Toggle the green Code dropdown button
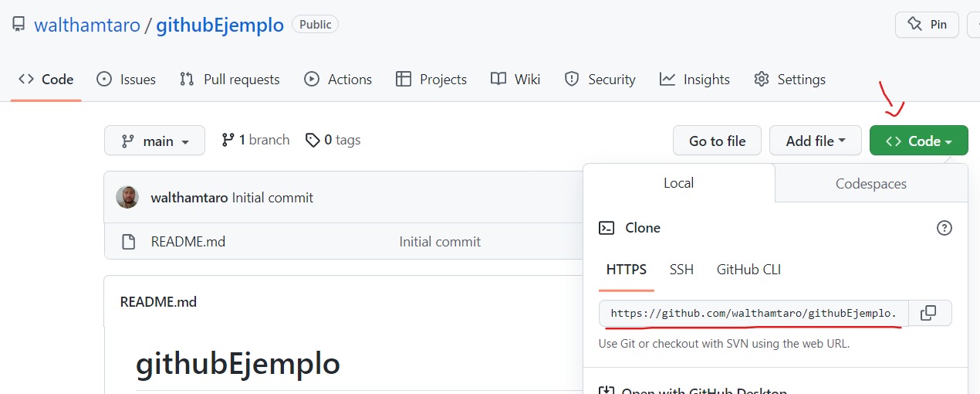 (918, 141)
